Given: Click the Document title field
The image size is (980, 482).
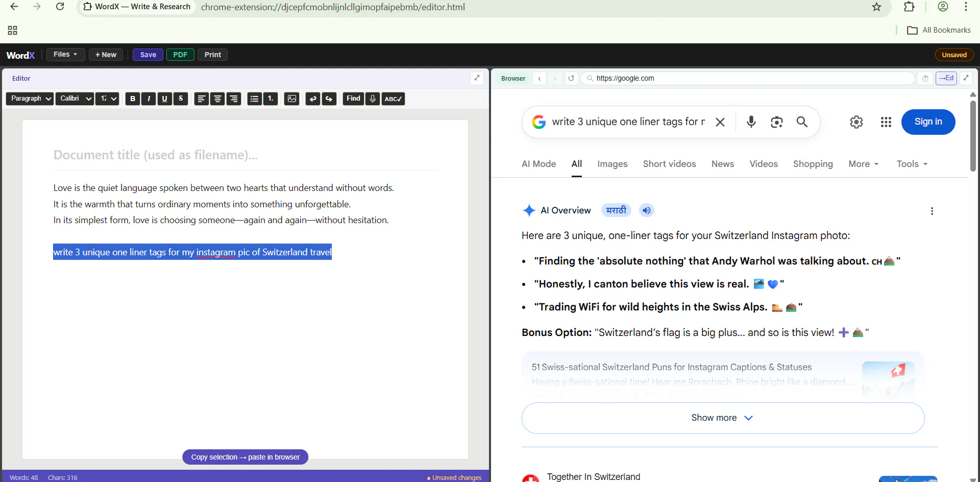Looking at the screenshot, I should coord(245,155).
